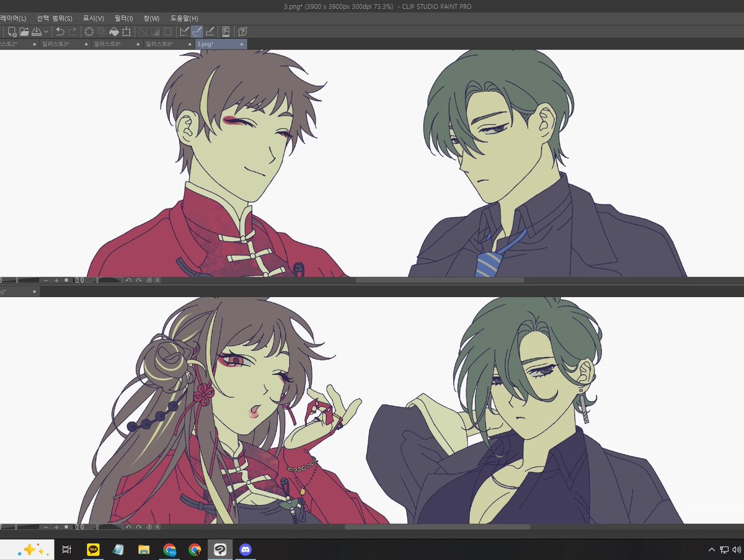Open File Explorer from the taskbar
The height and width of the screenshot is (560, 744).
144,549
